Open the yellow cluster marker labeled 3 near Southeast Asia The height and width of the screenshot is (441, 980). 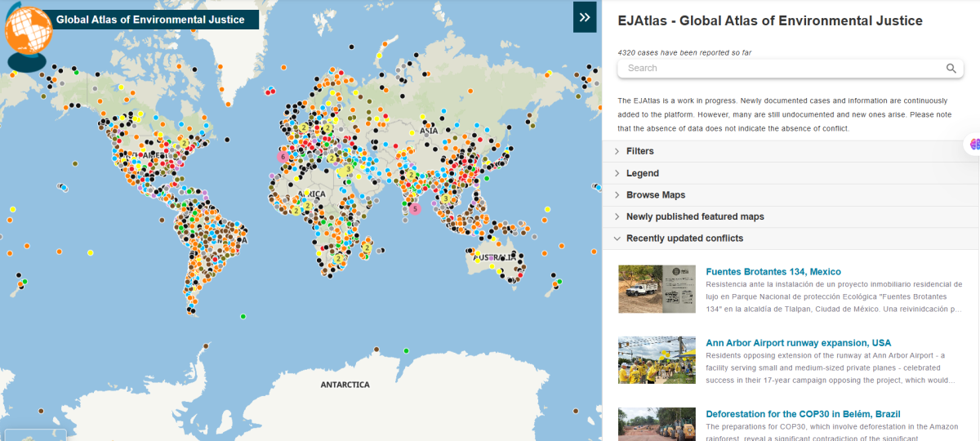445,198
